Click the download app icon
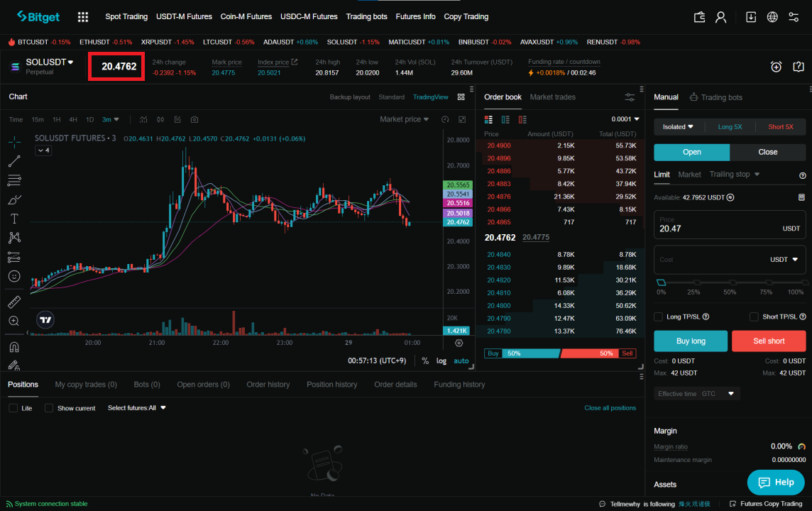The image size is (812, 511). [750, 17]
